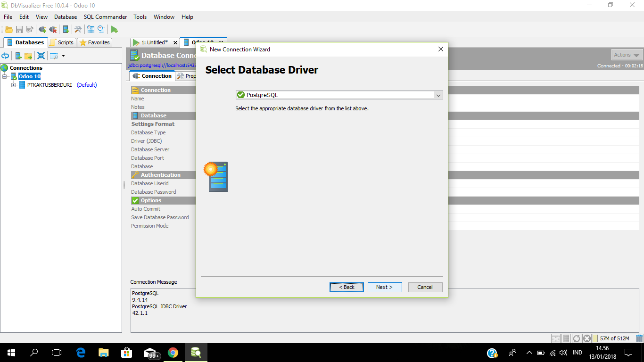Expand the PTKAKTUSBERDURI database node

point(13,85)
